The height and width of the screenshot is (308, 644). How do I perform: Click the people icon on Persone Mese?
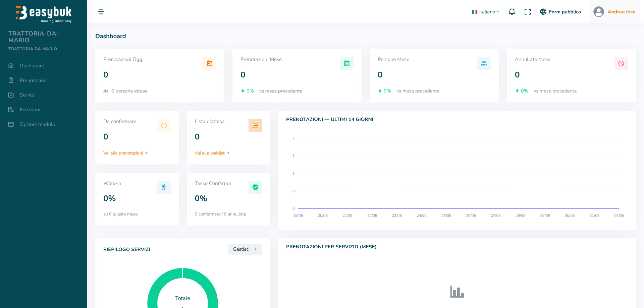pos(484,63)
